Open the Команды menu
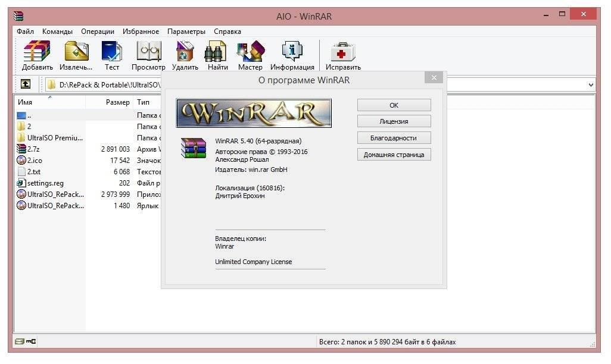The width and height of the screenshot is (611, 364). tap(57, 32)
